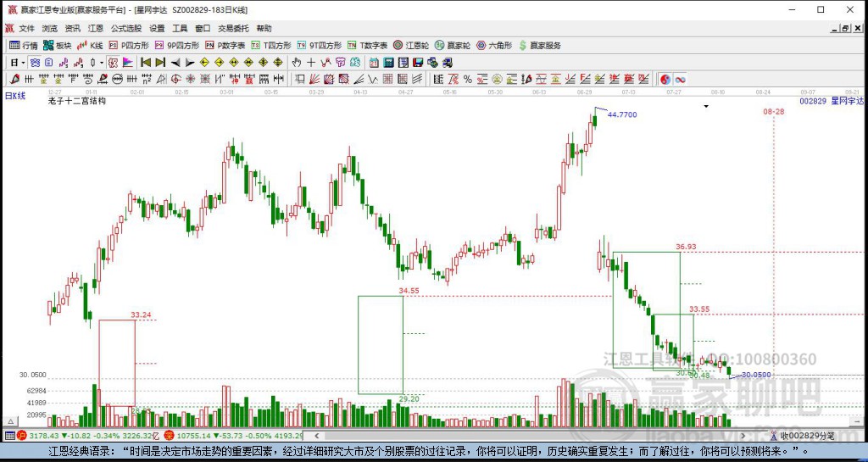
Task: Select the crosshair cursor tool
Action: point(311,63)
